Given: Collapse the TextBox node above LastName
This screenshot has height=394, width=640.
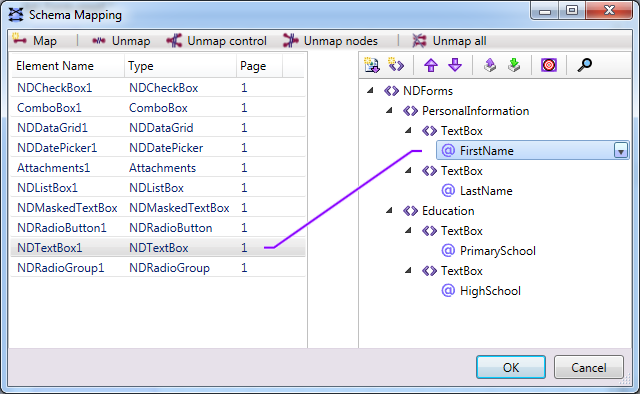Looking at the screenshot, I should (x=408, y=170).
